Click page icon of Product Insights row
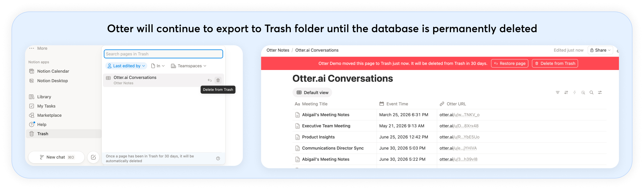Viewport: 644px width, 190px height. click(x=297, y=137)
